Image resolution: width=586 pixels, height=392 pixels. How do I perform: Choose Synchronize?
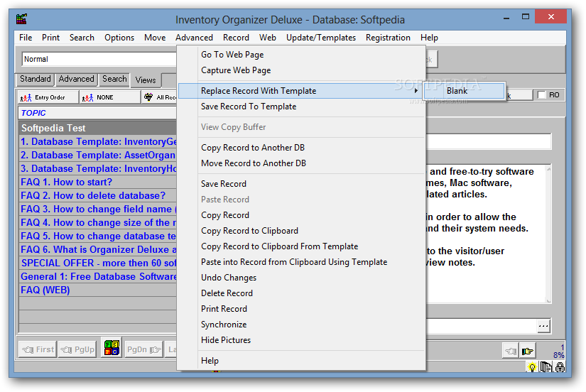tap(301, 325)
